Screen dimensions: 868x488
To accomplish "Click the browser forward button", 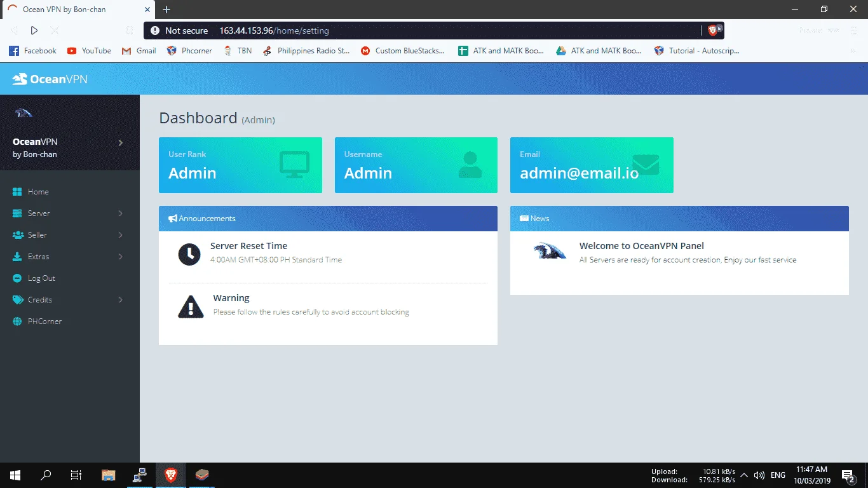I will click(x=34, y=30).
